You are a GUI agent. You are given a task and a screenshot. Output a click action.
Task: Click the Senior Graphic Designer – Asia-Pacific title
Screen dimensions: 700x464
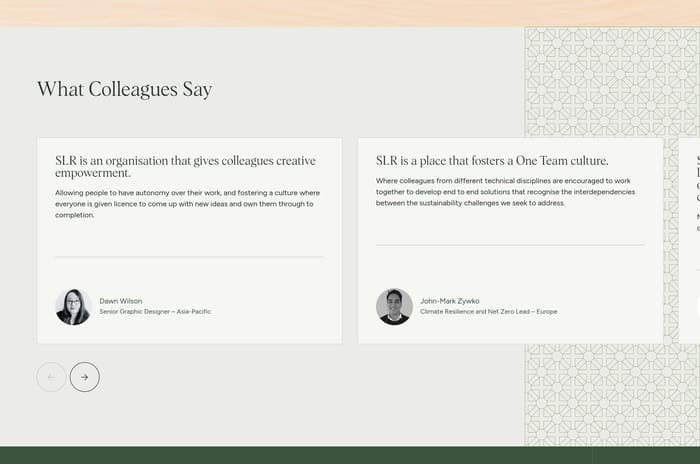[155, 312]
